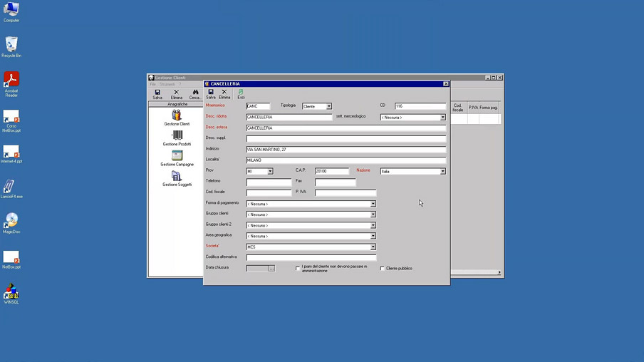Screen dimensions: 644x362
Task: Toggle the 'piani del cliente' administration checkbox
Action: [298, 269]
